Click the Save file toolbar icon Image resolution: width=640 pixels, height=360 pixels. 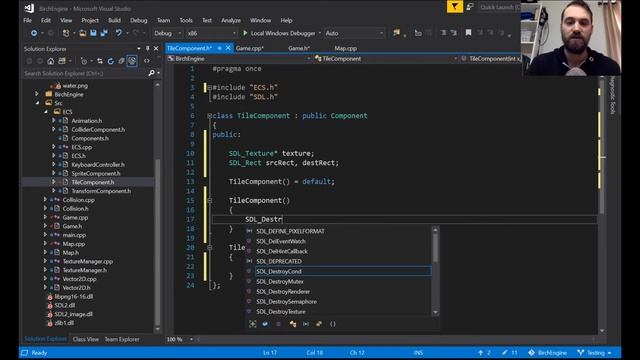[x=93, y=33]
